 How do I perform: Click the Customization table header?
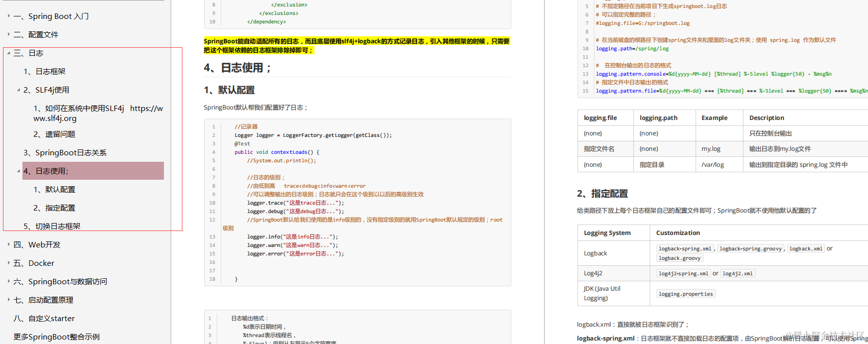(x=678, y=233)
